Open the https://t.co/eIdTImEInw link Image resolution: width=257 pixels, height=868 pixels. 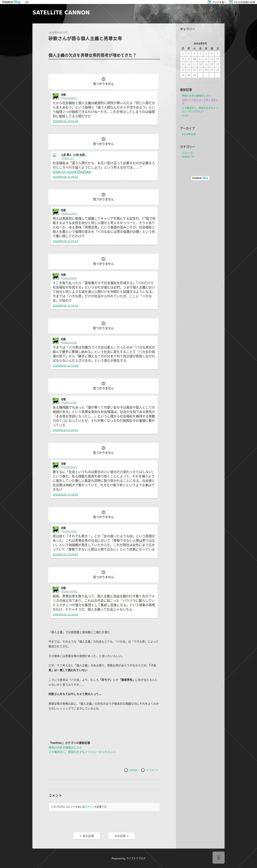72,172
